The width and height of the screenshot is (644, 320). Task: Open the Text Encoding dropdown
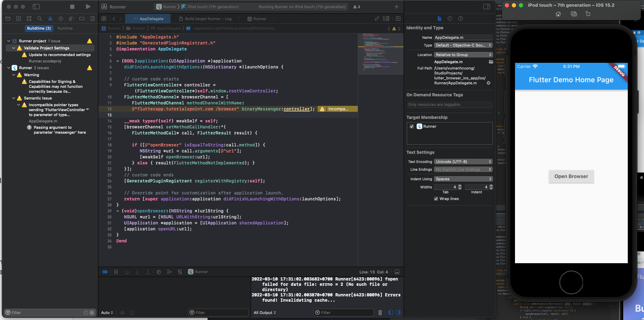pos(463,162)
